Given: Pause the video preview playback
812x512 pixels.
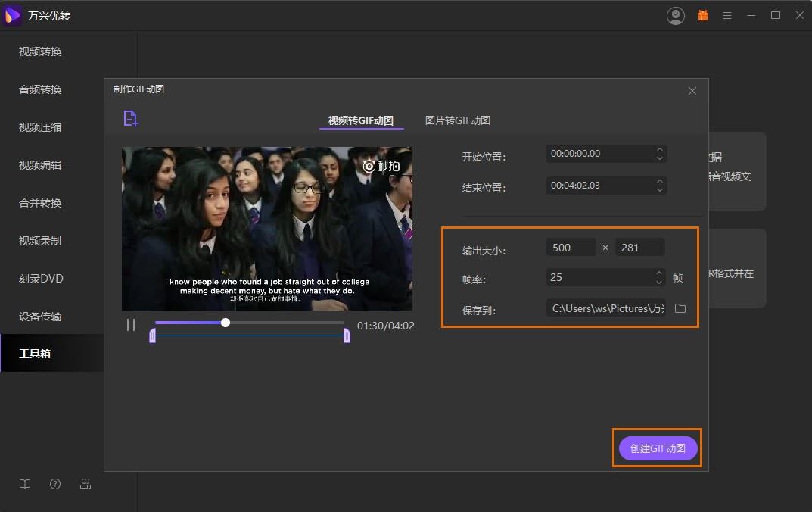Looking at the screenshot, I should coord(131,325).
